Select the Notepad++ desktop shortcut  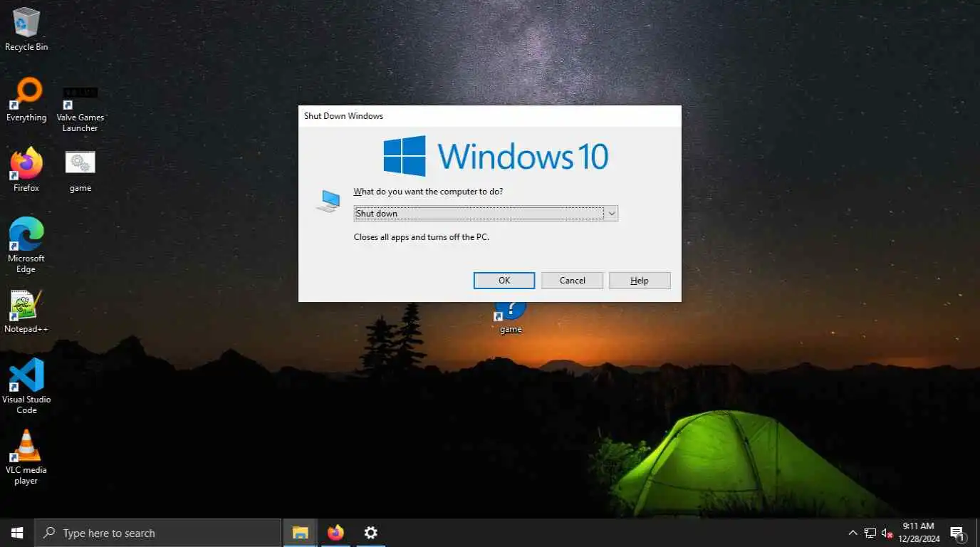[x=26, y=312]
